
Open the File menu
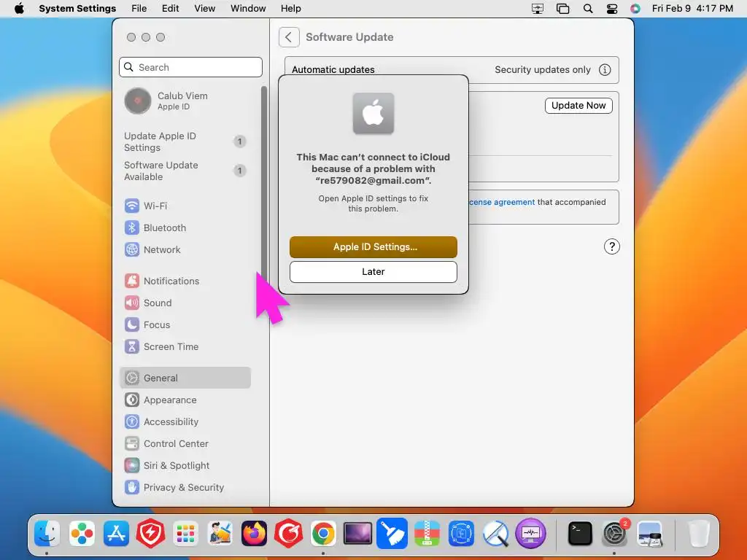[x=139, y=9]
